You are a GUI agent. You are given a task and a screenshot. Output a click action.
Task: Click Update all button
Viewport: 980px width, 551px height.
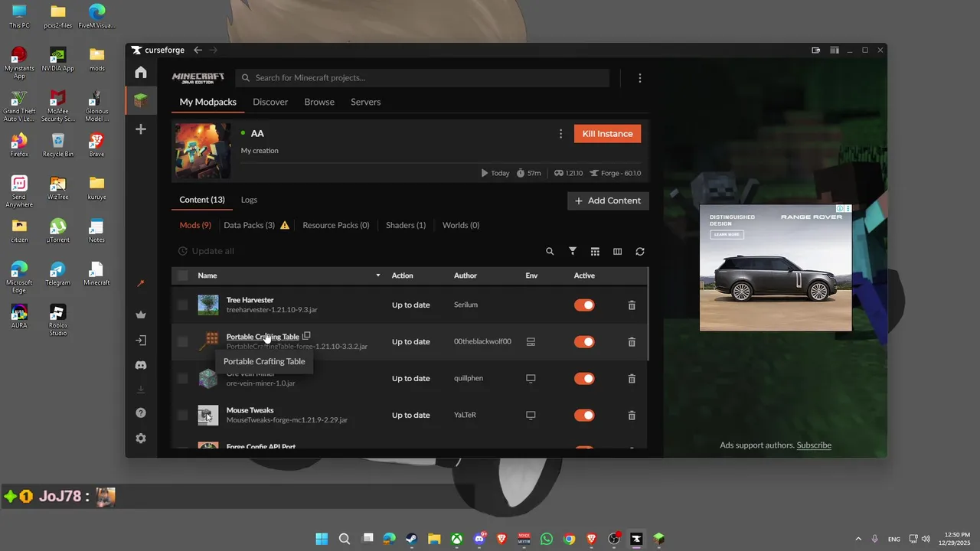pos(206,251)
